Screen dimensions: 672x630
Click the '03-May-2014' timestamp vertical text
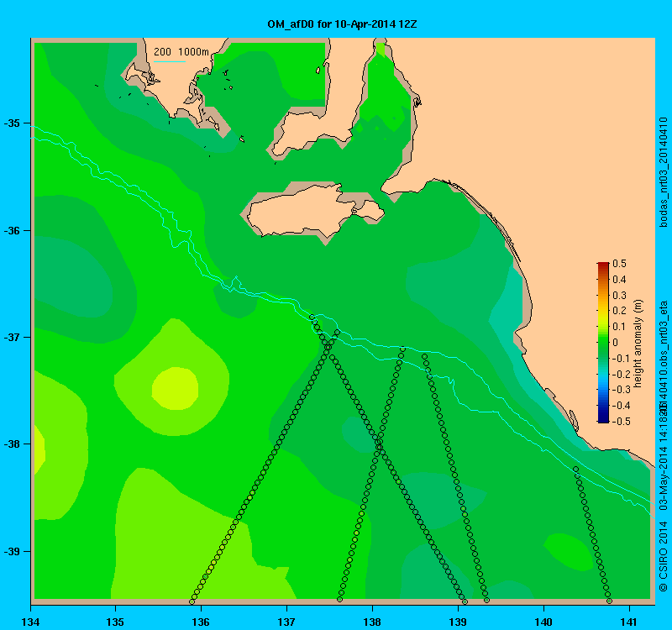pos(664,479)
